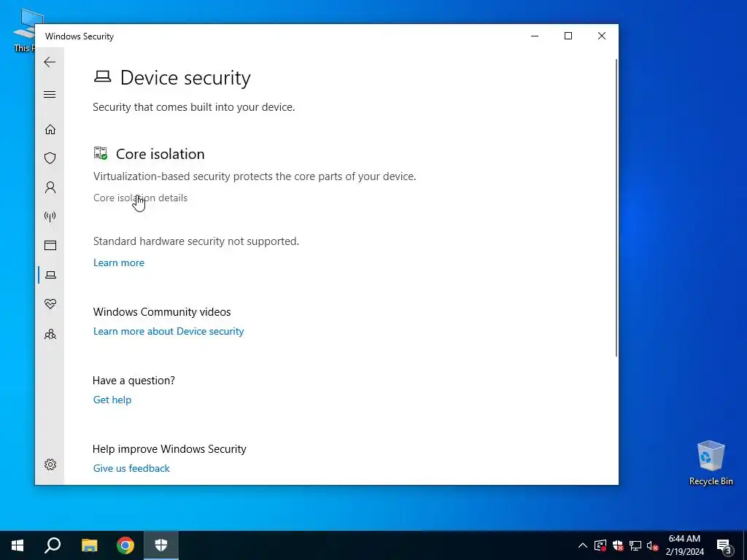Click the window's vertical scrollbar
Viewport: 747px width, 560px height.
616,208
